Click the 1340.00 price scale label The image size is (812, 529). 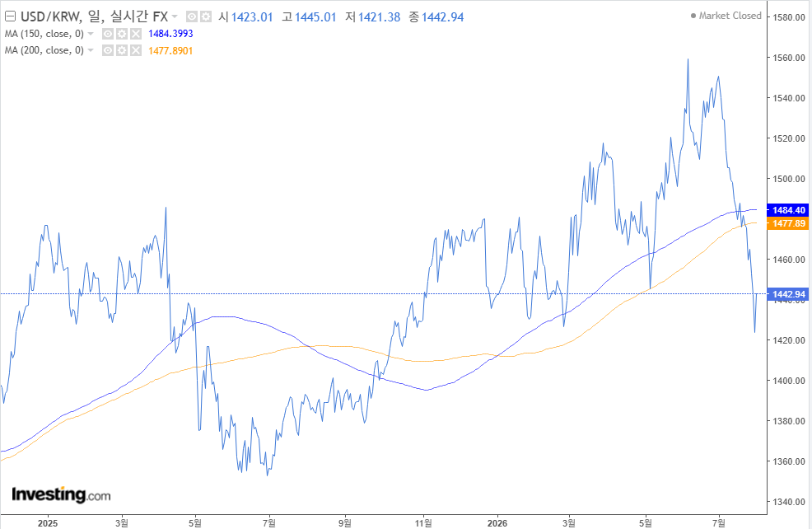[789, 502]
